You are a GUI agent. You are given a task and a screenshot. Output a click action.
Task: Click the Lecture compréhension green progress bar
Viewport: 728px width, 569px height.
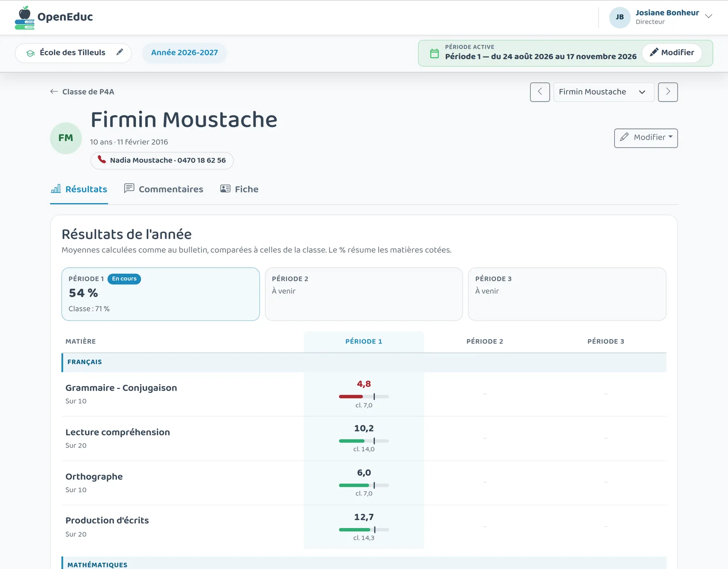(x=364, y=441)
